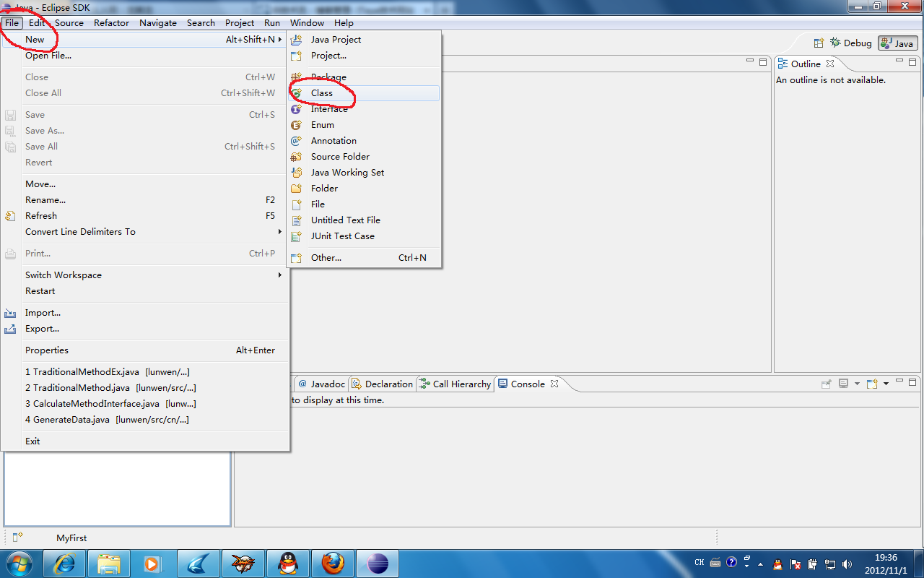
Task: Click the File icon in New submenu
Action: (x=296, y=204)
